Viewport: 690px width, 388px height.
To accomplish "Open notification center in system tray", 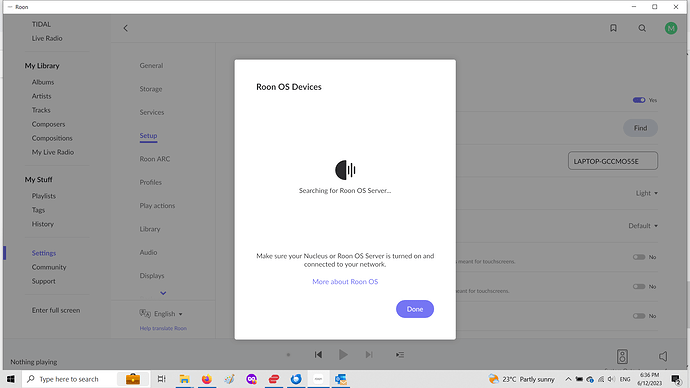I will coord(676,379).
